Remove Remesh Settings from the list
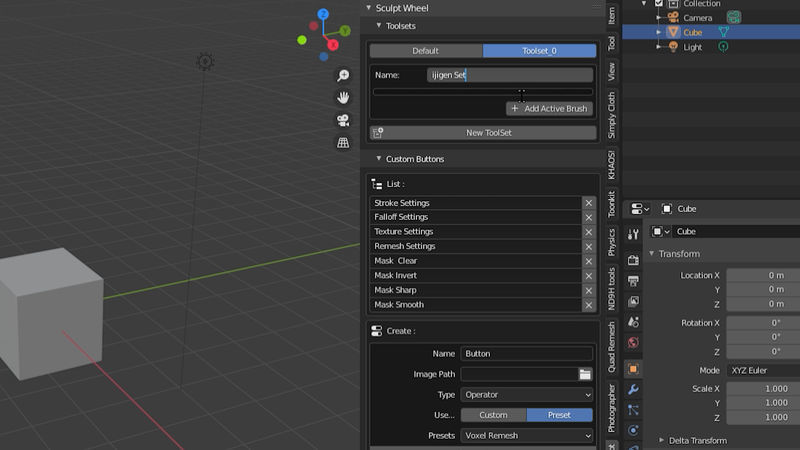Image resolution: width=800 pixels, height=450 pixels. pyautogui.click(x=588, y=246)
